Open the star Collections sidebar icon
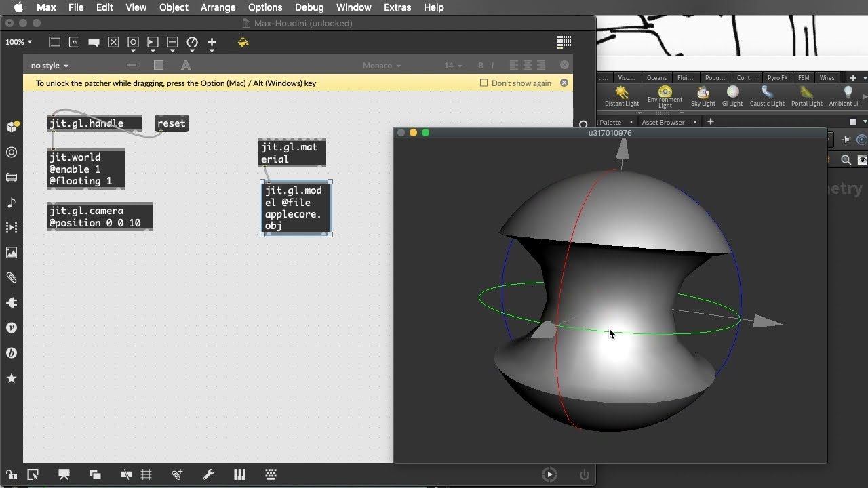 point(12,378)
